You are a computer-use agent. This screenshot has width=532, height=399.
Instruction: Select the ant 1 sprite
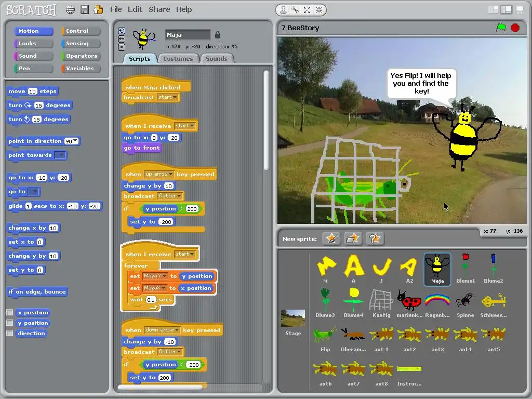(x=381, y=338)
